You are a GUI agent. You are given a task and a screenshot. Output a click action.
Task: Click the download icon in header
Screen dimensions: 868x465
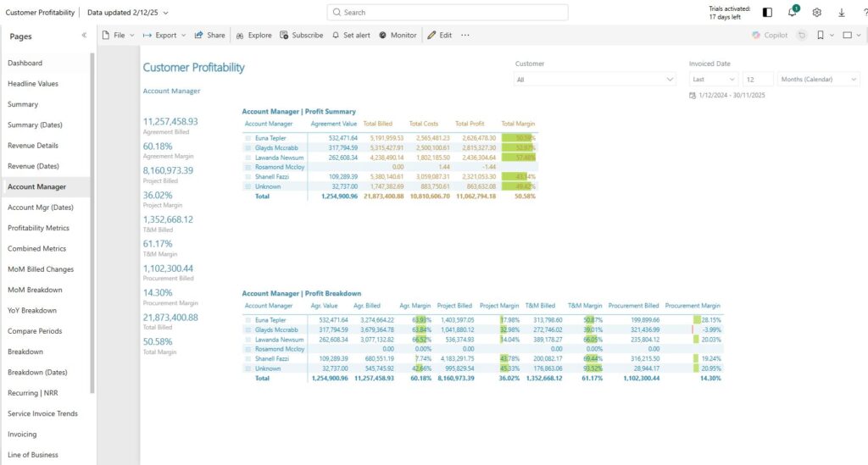tap(842, 13)
